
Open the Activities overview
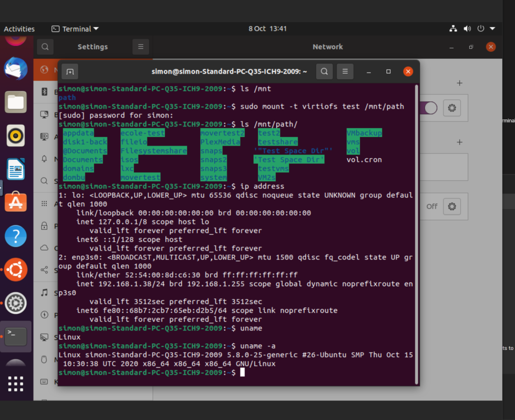(19, 29)
